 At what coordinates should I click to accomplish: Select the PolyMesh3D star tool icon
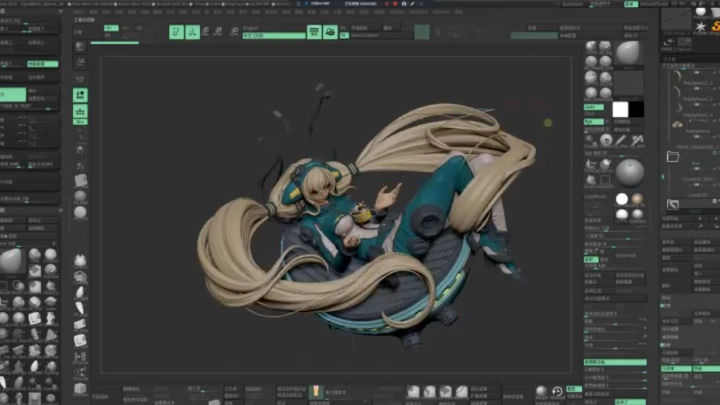coord(700,27)
